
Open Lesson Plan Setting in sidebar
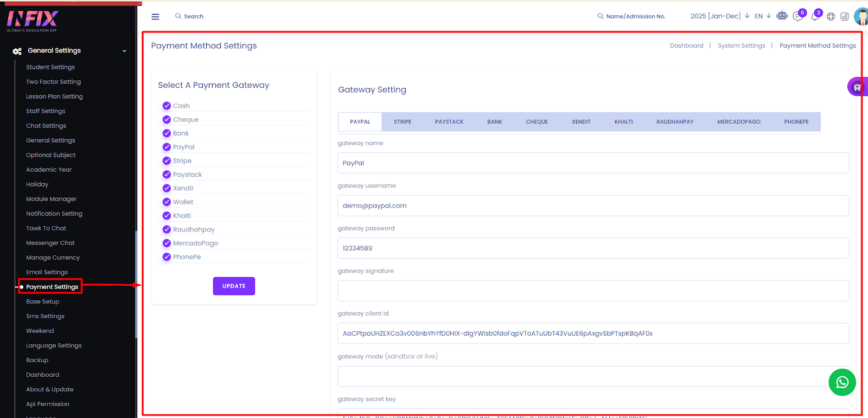[x=54, y=97]
